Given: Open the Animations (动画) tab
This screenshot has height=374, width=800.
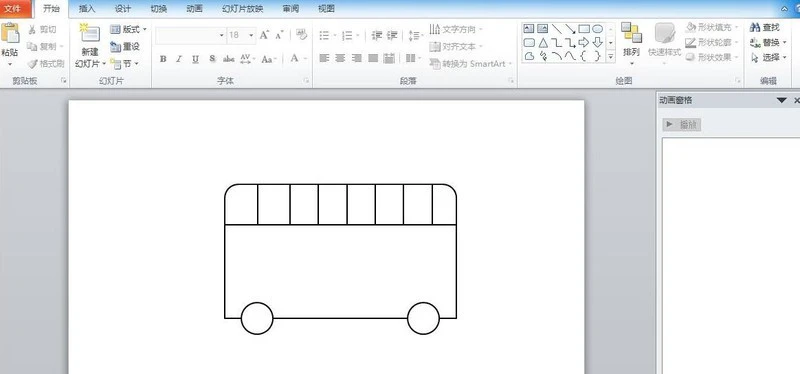Looking at the screenshot, I should tap(194, 8).
